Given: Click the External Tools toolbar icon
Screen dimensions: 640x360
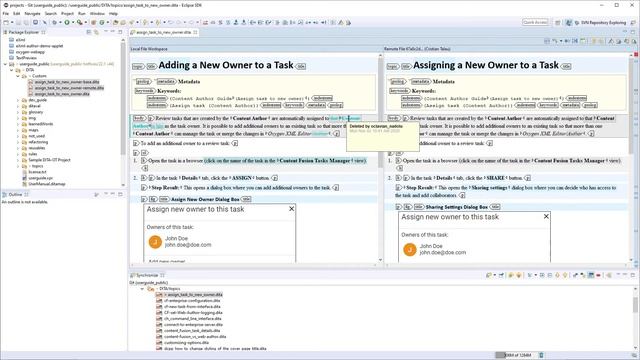Looking at the screenshot, I should pyautogui.click(x=80, y=22).
